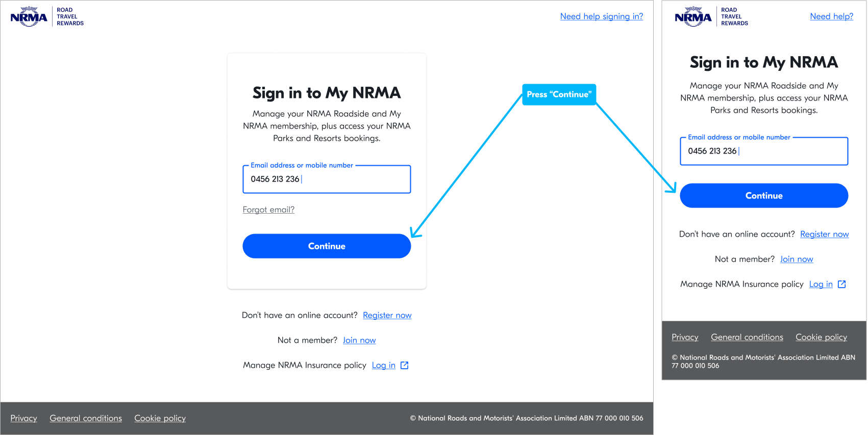Follow the 'Forgot email?' link

click(268, 210)
